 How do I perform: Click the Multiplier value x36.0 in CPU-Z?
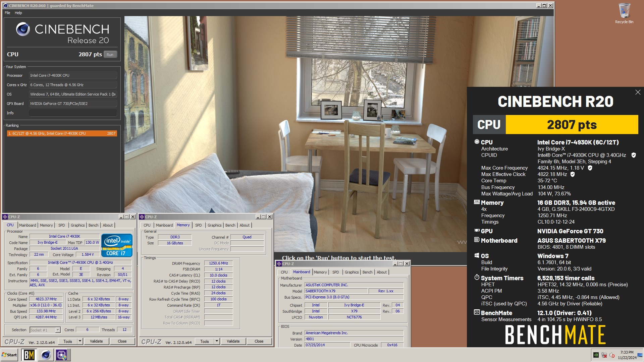tap(46, 305)
